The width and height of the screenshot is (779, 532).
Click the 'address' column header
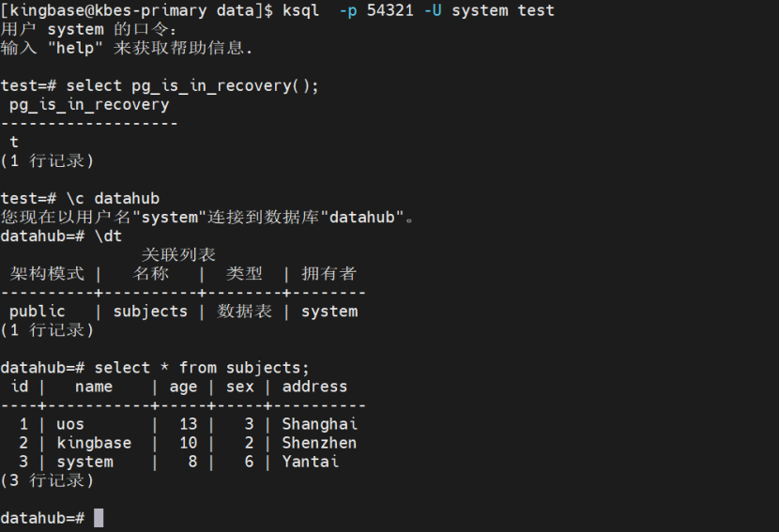pos(314,386)
